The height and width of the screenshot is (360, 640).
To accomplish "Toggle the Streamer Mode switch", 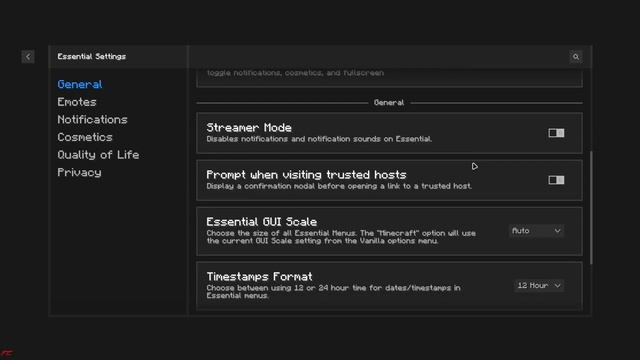I will [556, 133].
